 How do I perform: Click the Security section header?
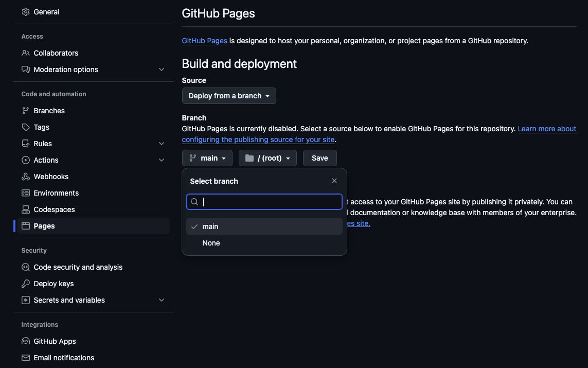pyautogui.click(x=34, y=251)
